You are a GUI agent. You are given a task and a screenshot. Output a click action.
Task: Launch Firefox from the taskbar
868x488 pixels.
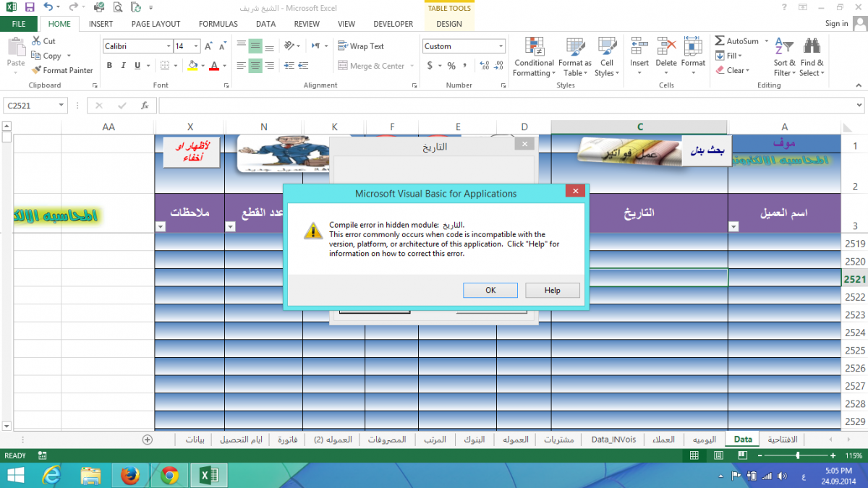[130, 475]
